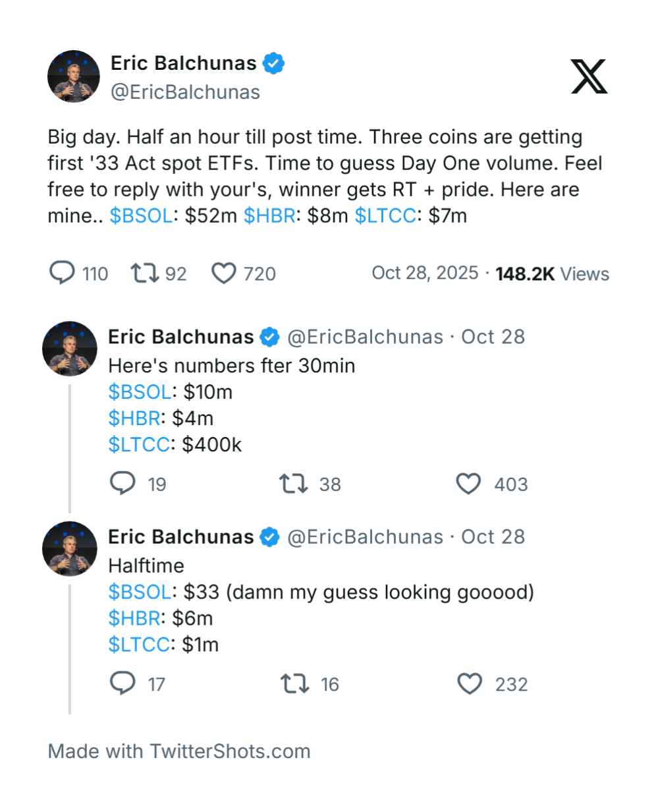The image size is (656, 812).
Task: Like the 'Here's numbers' reply
Action: tap(470, 485)
